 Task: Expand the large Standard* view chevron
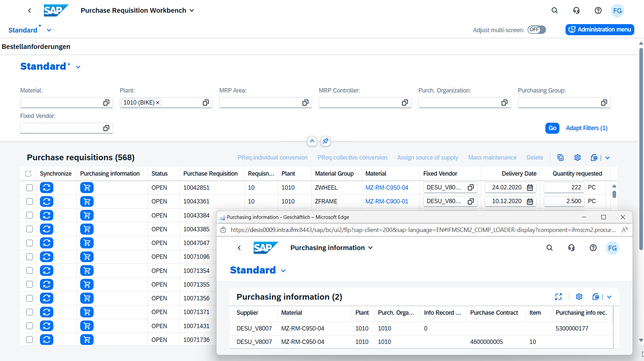point(78,67)
